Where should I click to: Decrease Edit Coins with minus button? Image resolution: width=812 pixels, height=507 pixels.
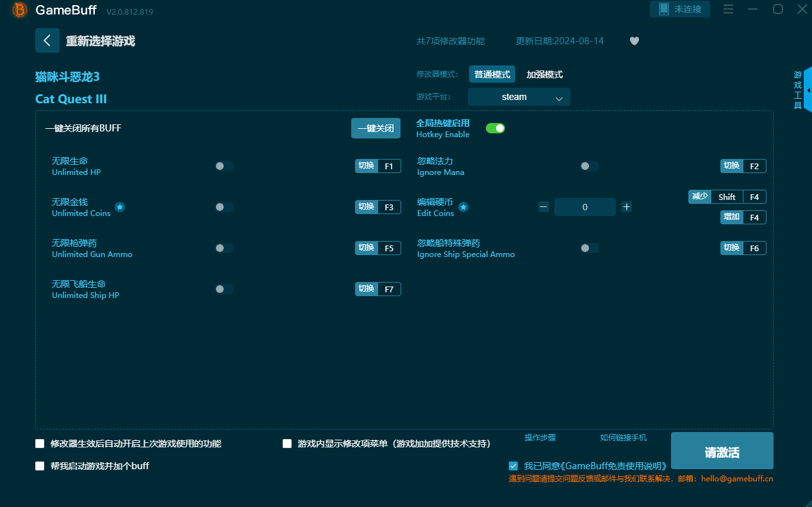[543, 206]
